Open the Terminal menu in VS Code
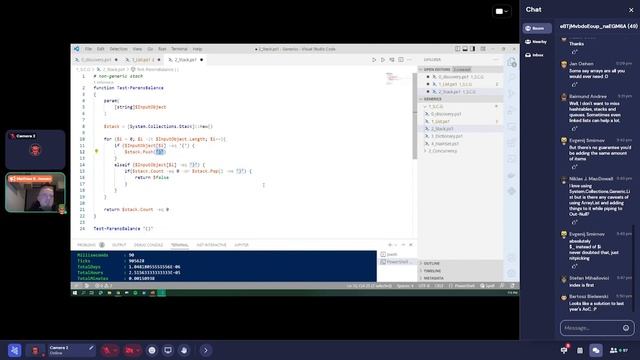This screenshot has width=640, height=360. pos(179,49)
